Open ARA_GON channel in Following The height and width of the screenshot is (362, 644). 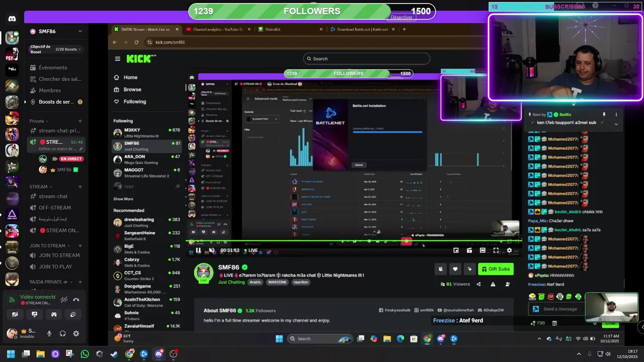pyautogui.click(x=146, y=159)
